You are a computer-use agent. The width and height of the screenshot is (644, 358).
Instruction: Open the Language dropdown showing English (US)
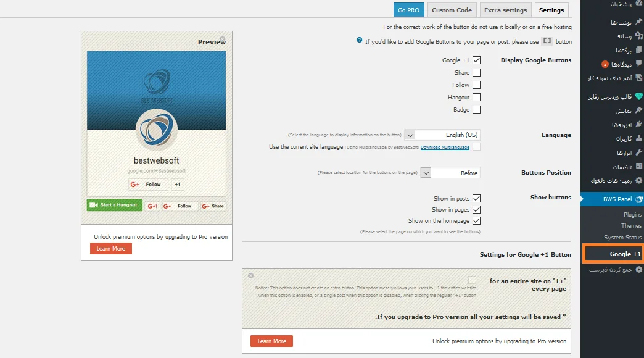(x=442, y=135)
